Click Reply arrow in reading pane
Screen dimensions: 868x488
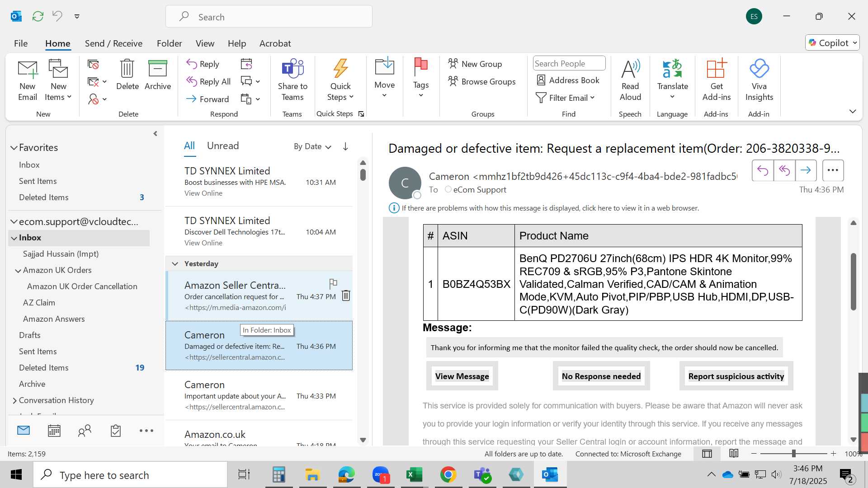[763, 170]
